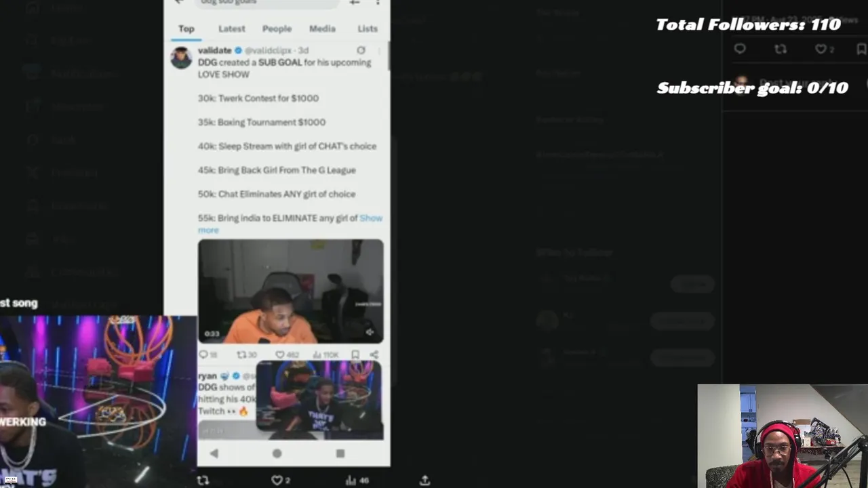The height and width of the screenshot is (488, 868).
Task: Click the 40k: Sleep Stream line
Action: pyautogui.click(x=287, y=146)
